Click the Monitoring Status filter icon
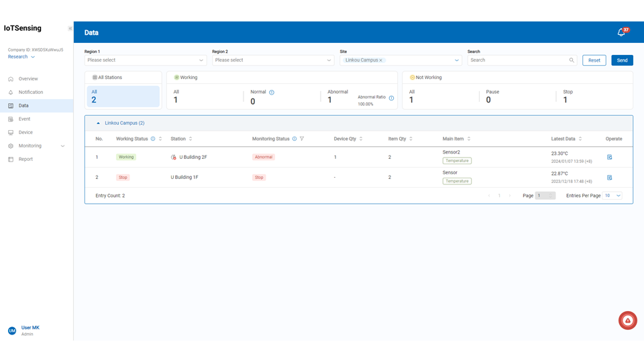The width and height of the screenshot is (644, 362). [x=302, y=139]
